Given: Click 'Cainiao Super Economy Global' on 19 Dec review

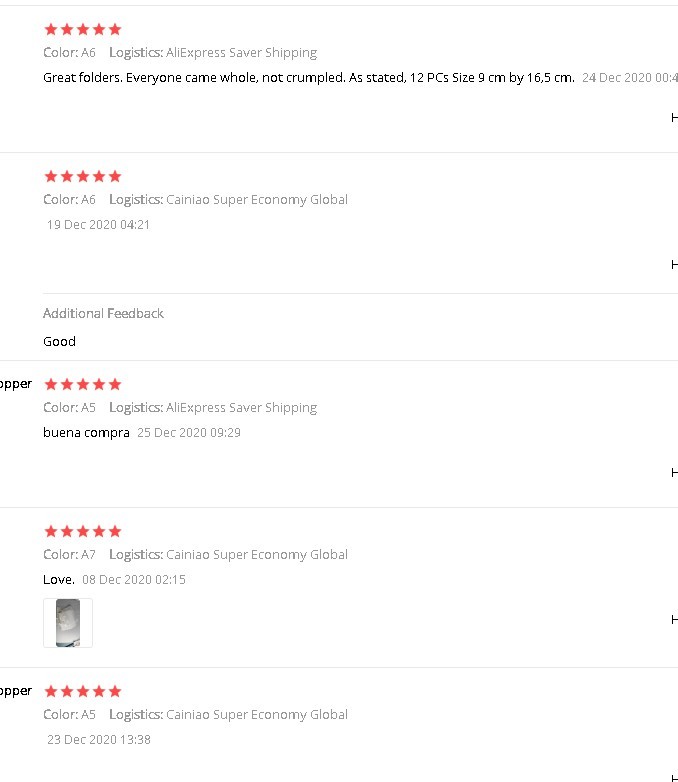Looking at the screenshot, I should 256,199.
